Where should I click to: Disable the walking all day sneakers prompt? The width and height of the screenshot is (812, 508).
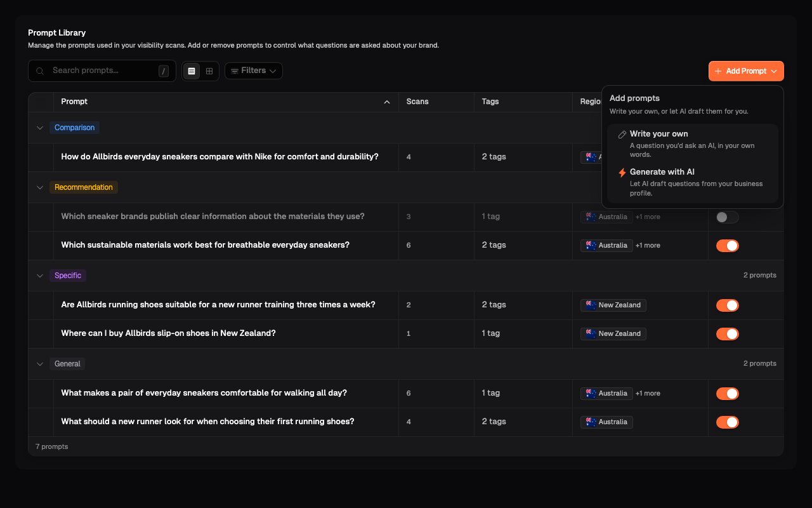click(728, 394)
